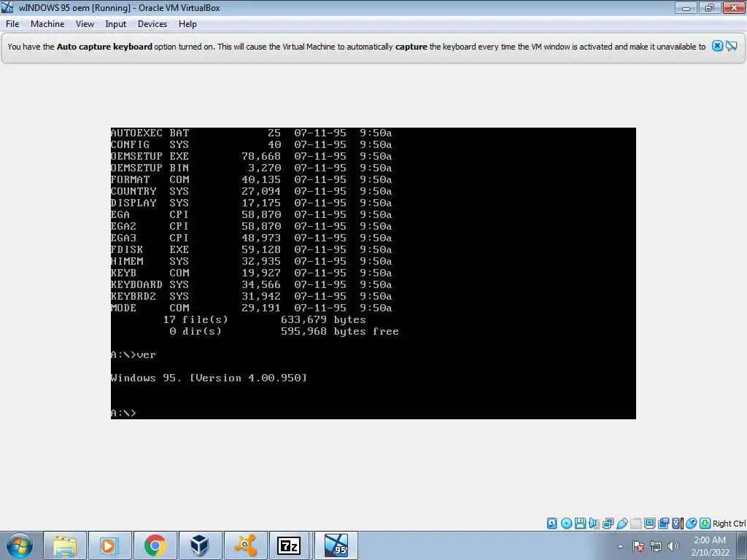Click the MODE COM line in the console

pos(251,308)
